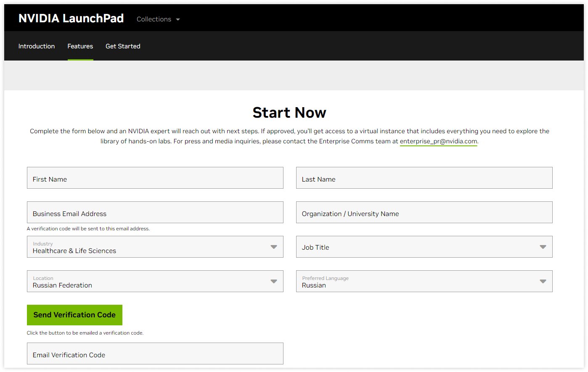Go to the Introduction tab

click(37, 46)
